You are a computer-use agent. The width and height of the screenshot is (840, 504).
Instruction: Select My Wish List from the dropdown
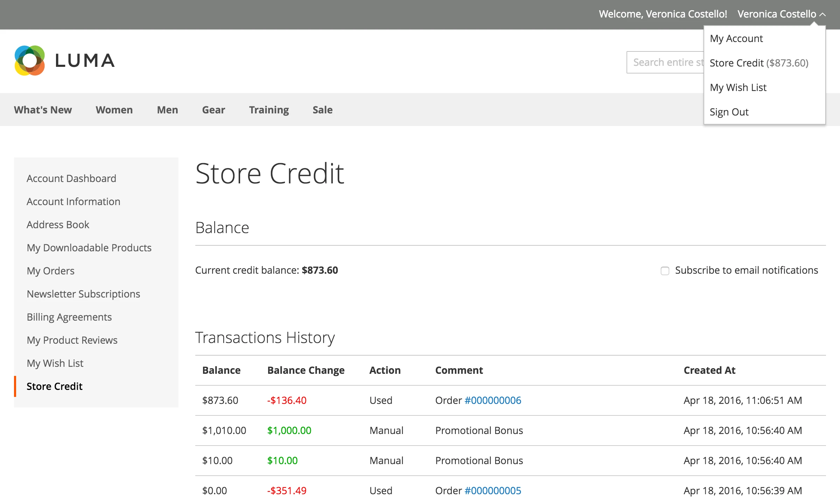click(737, 87)
